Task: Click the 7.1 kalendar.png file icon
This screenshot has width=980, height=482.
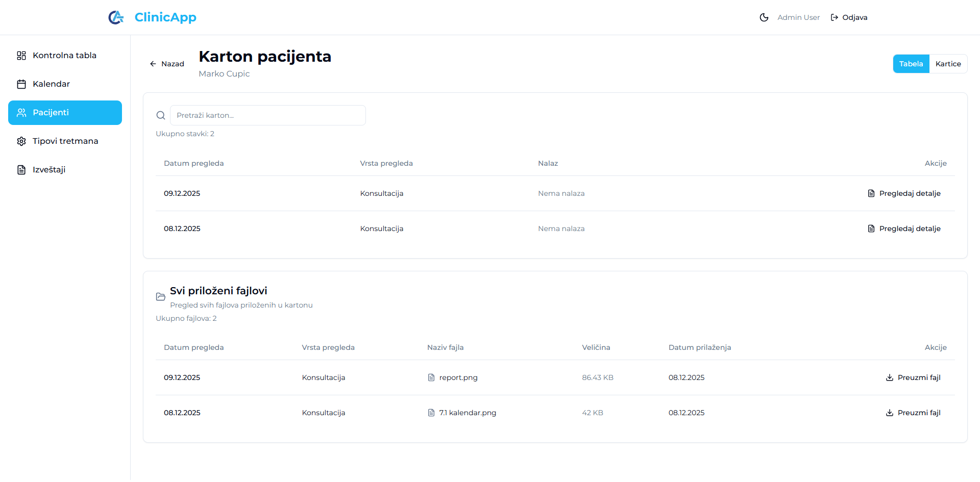Action: [x=431, y=413]
